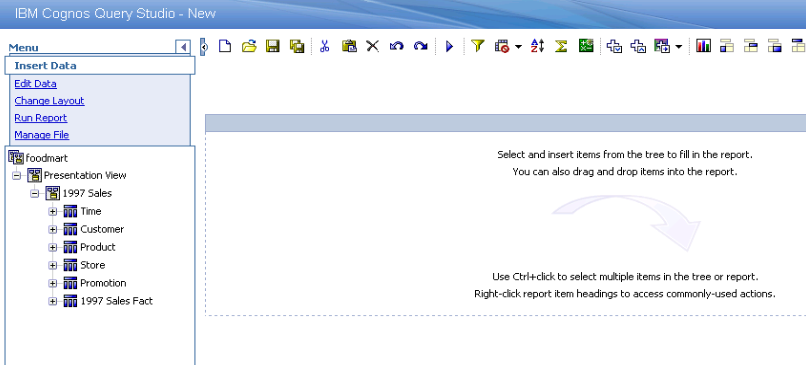This screenshot has height=365, width=806.
Task: Insert a chart with the bar chart icon
Action: (x=703, y=46)
